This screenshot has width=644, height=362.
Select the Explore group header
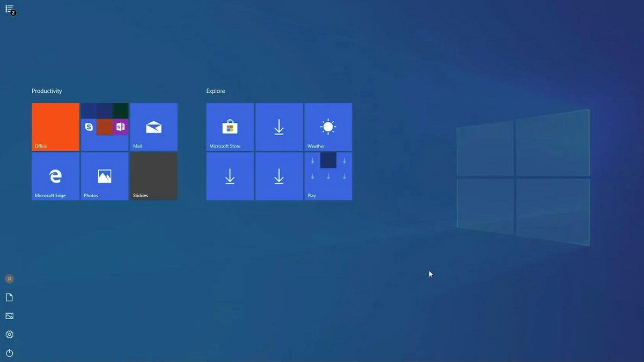click(x=215, y=91)
